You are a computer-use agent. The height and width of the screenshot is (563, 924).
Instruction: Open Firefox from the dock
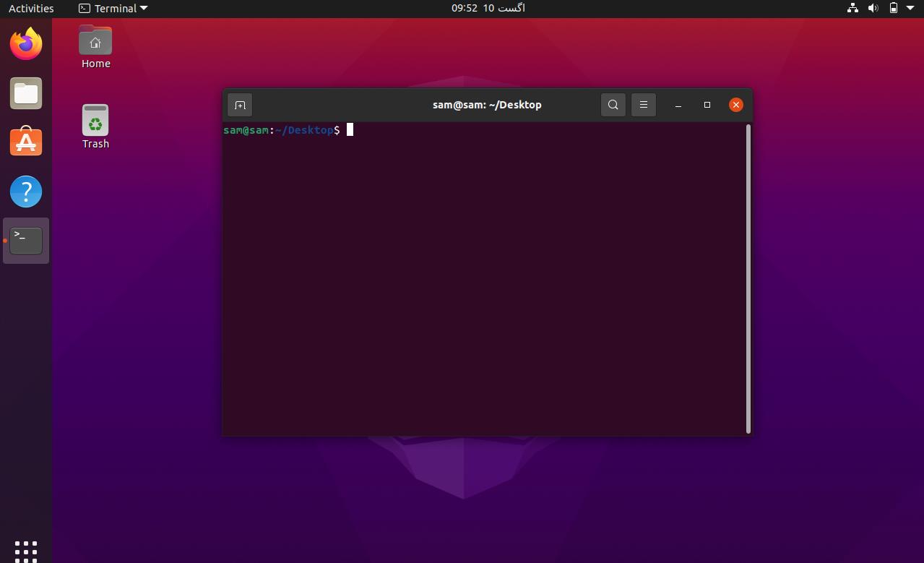pos(26,43)
